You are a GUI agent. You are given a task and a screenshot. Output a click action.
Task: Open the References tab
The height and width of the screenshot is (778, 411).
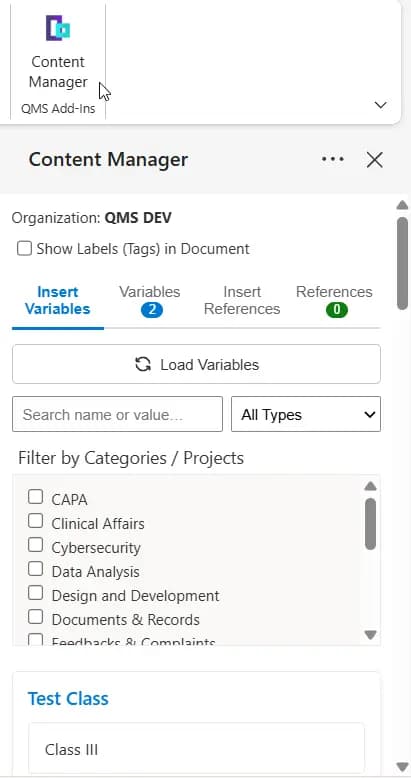point(334,301)
